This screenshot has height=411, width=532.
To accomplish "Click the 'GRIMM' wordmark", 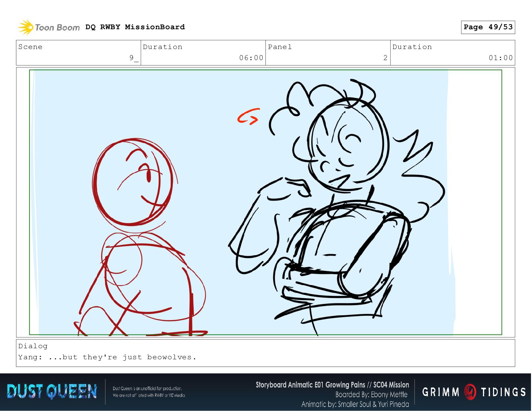I will 441,392.
